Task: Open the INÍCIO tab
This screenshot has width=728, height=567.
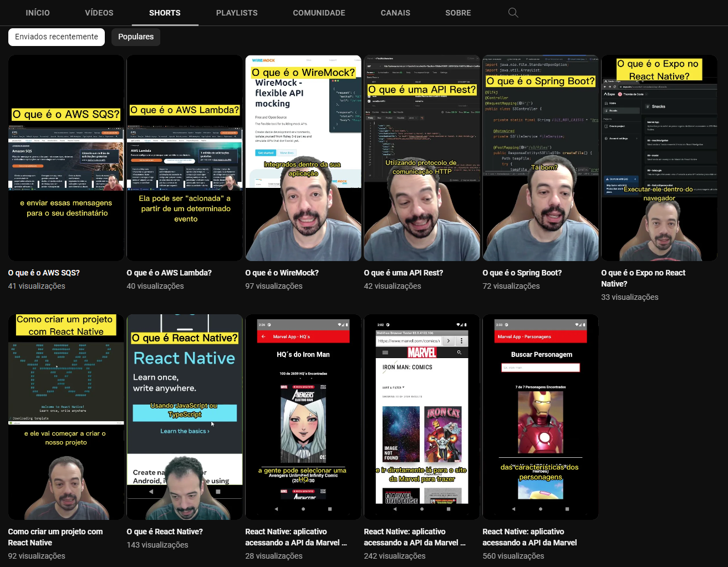Action: tap(38, 13)
